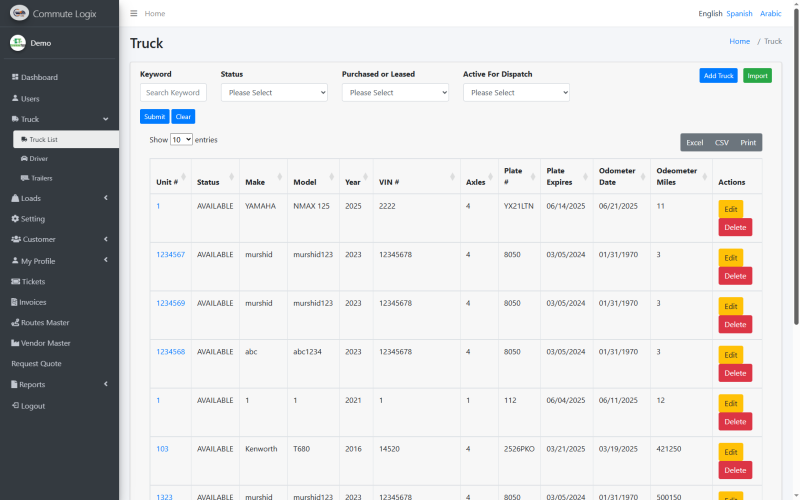Click the Loads icon in sidebar
The width and height of the screenshot is (800, 500).
[15, 198]
